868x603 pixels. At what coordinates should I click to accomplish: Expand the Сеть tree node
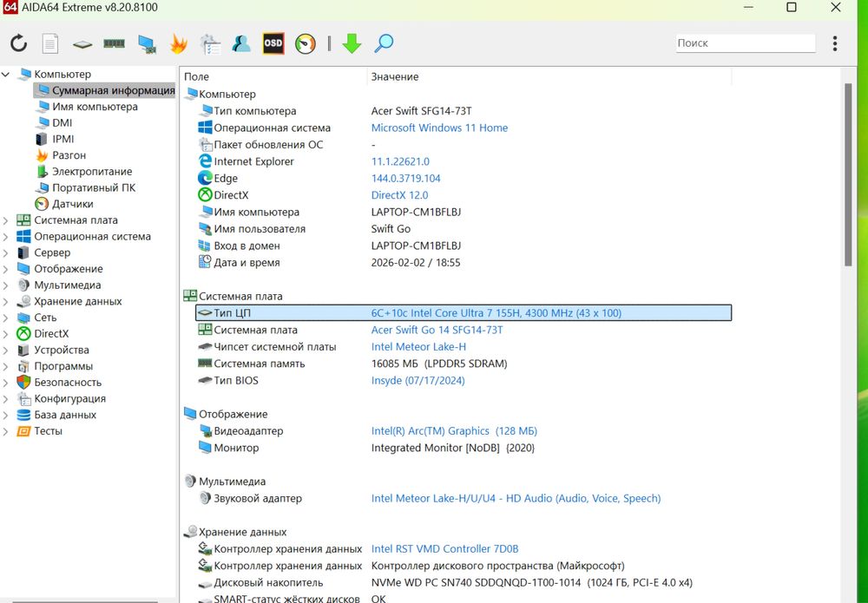tap(5, 318)
